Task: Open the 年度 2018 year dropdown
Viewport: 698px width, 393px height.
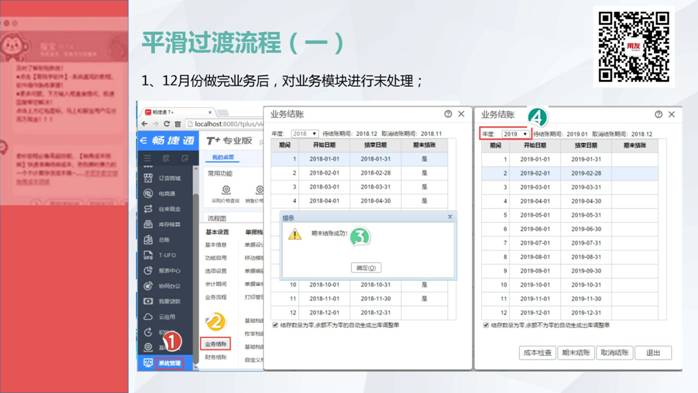Action: click(x=304, y=134)
